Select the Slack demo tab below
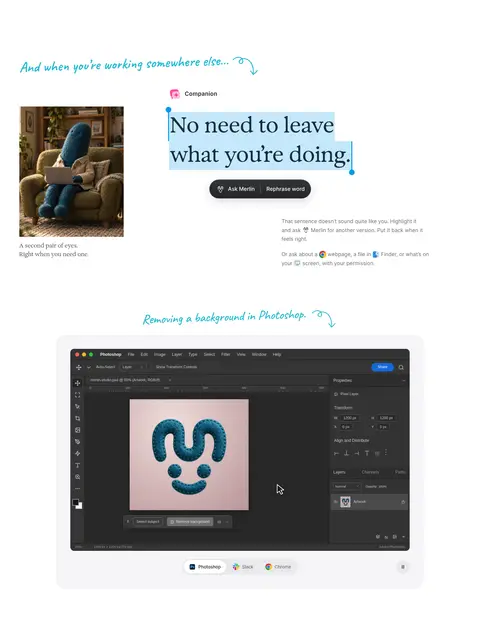This screenshot has height=625, width=480. tap(243, 567)
